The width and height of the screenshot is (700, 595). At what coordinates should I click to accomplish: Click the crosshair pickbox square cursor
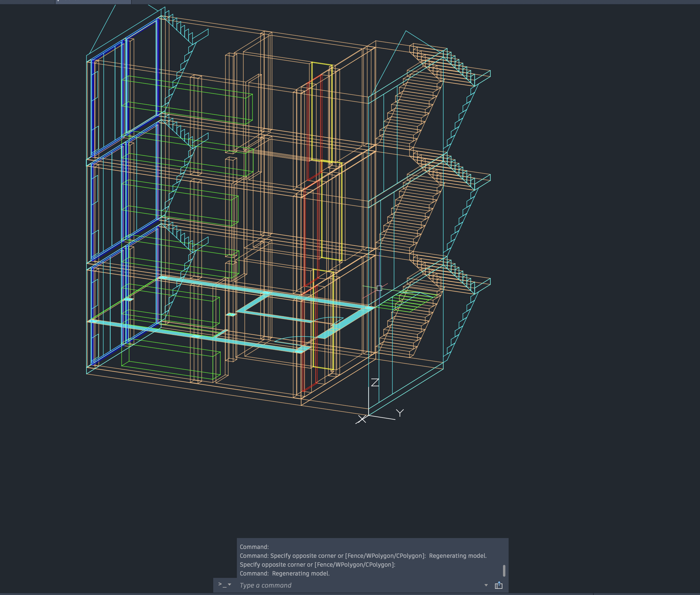pyautogui.click(x=379, y=288)
